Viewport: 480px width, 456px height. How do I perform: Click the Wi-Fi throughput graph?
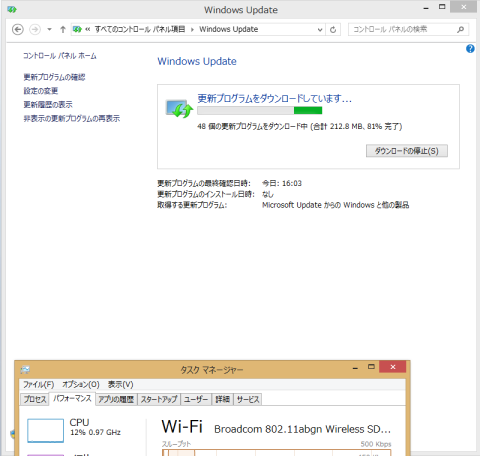click(x=277, y=452)
